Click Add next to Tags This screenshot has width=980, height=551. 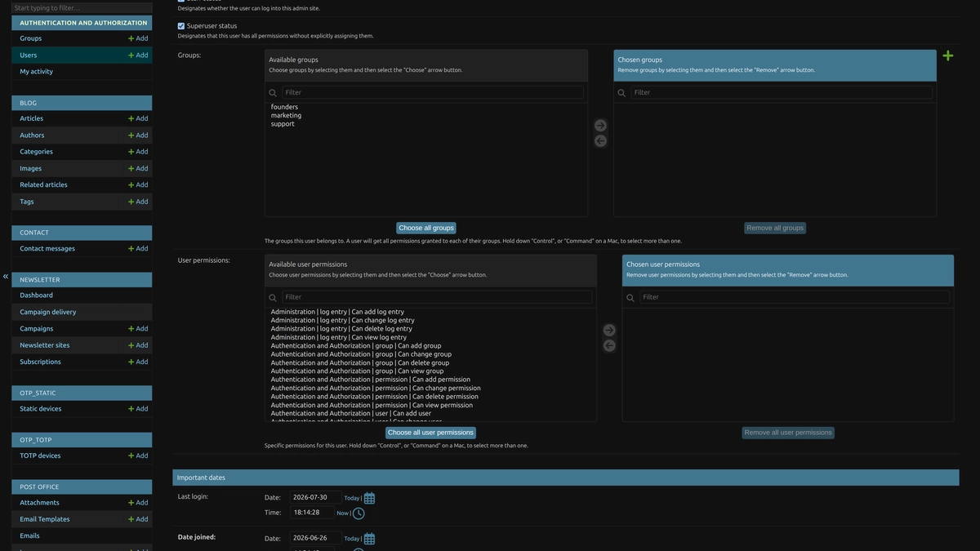point(138,202)
